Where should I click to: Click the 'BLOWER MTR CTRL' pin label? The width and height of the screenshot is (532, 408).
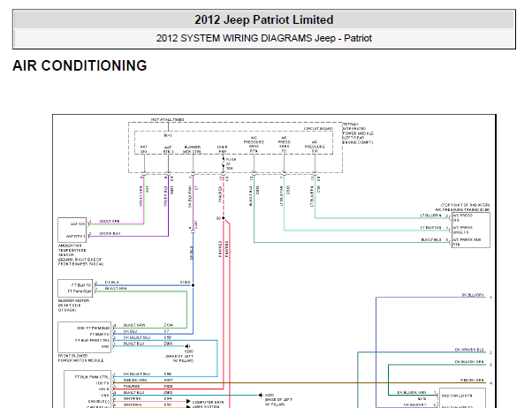coord(192,149)
